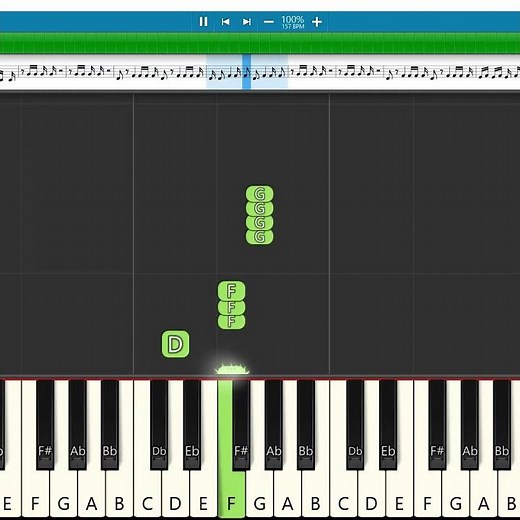The image size is (520, 520).
Task: Play the middle Bb black key
Action: (x=306, y=425)
